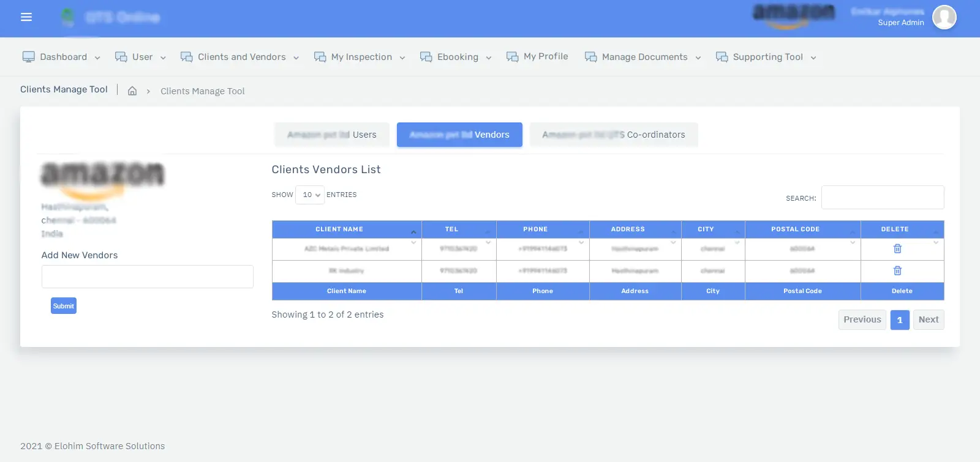
Task: Click the Add New Vendors text field
Action: click(x=148, y=277)
